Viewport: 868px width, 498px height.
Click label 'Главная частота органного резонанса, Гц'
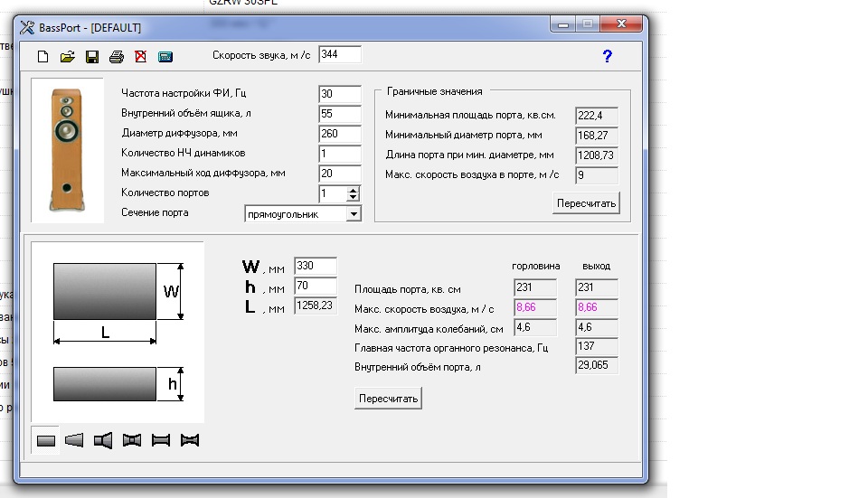451,348
